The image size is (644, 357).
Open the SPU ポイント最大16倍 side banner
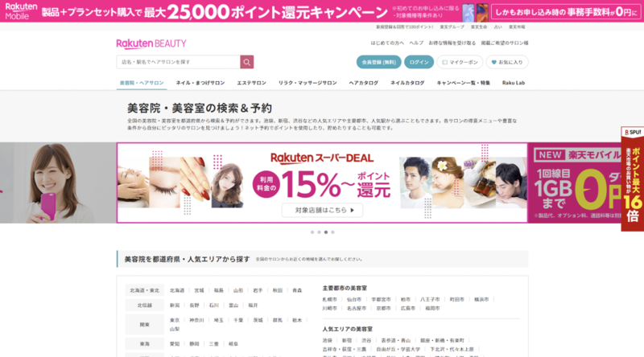click(x=633, y=179)
